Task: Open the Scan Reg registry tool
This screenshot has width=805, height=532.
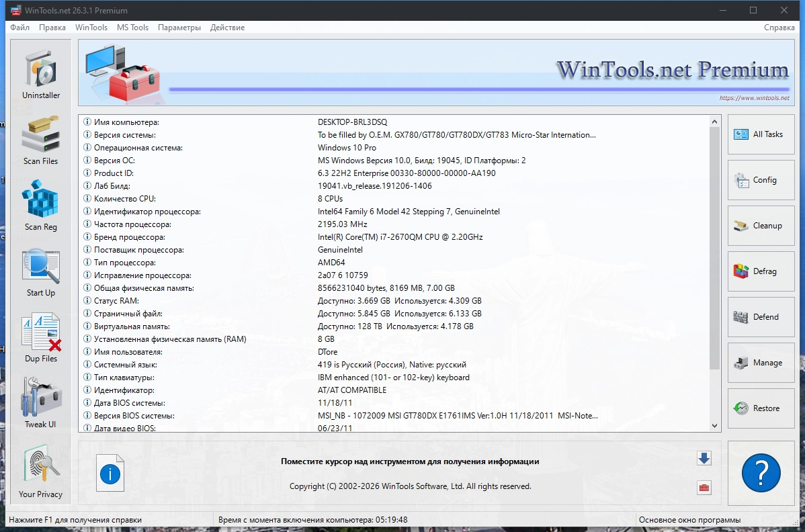Action: [x=40, y=206]
